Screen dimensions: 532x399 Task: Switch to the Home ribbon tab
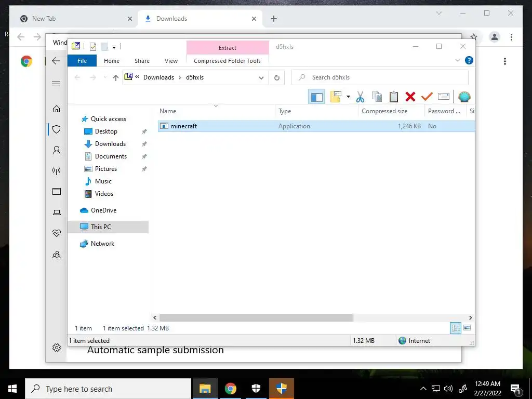coord(112,61)
